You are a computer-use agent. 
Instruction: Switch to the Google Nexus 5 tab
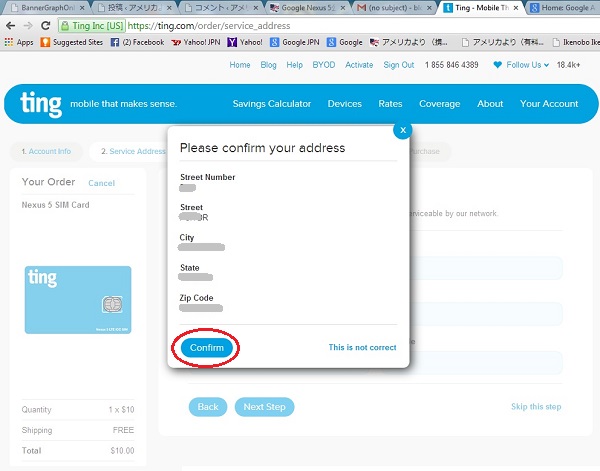(307, 8)
